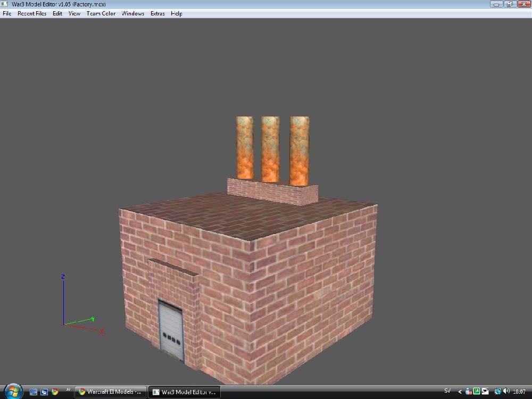This screenshot has height=399, width=532.
Task: Click the green uTorrent tray icon
Action: click(x=477, y=391)
